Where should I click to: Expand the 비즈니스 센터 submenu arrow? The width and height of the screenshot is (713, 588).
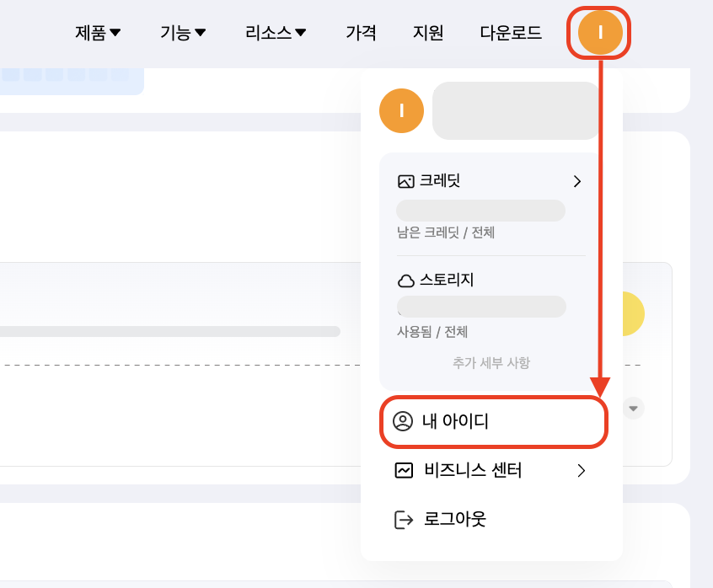tap(581, 471)
